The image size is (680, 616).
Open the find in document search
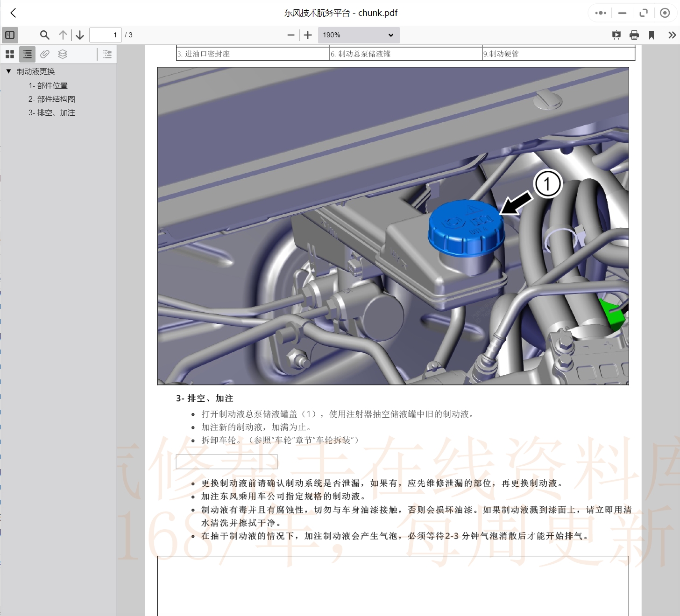(x=44, y=35)
